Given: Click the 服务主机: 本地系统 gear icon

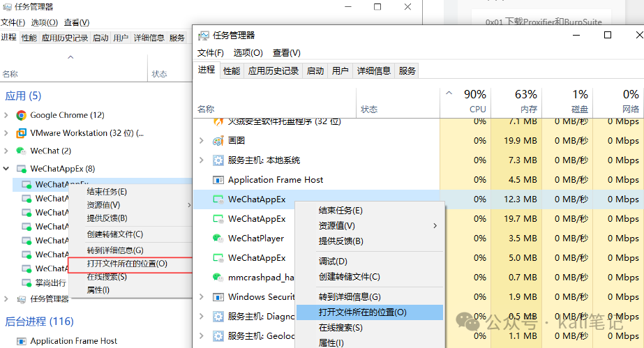Looking at the screenshot, I should point(218,160).
